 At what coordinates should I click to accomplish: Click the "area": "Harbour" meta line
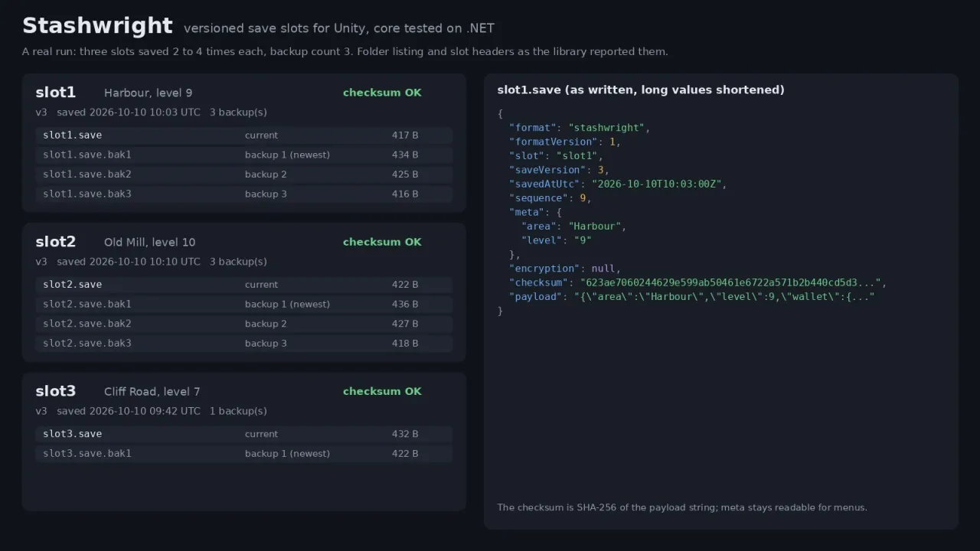574,227
